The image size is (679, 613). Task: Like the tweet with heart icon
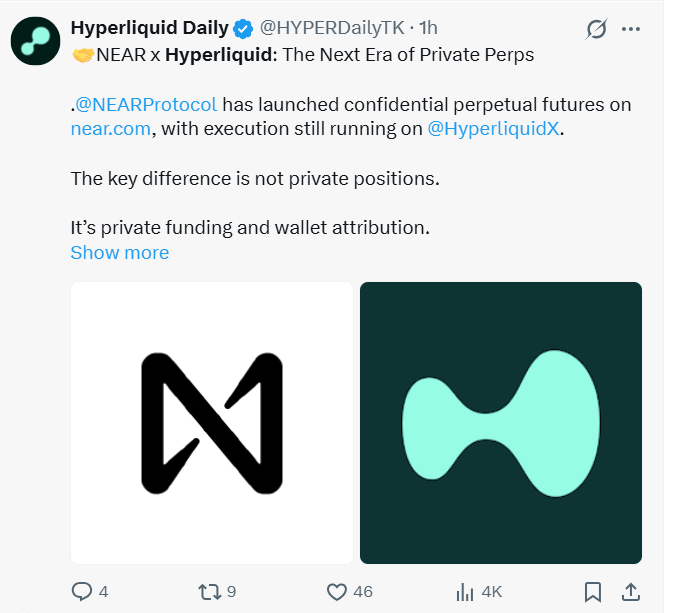click(336, 592)
